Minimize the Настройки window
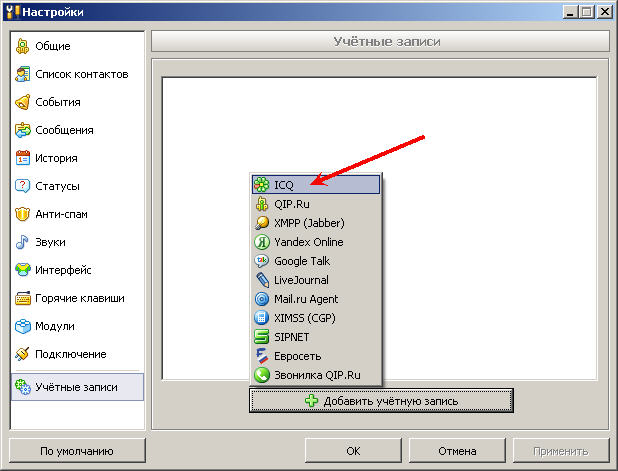Viewport: 618px width, 471px height. click(x=570, y=12)
